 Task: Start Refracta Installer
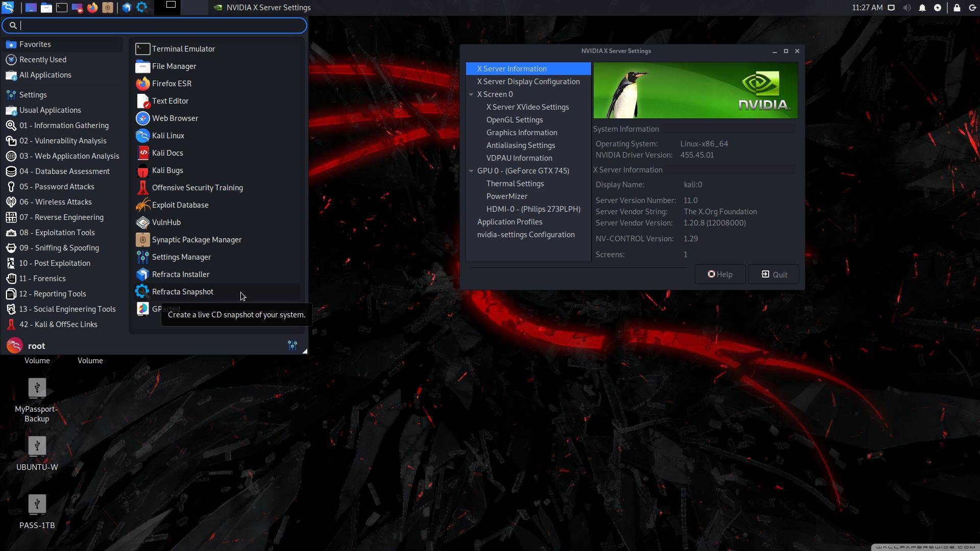[180, 274]
